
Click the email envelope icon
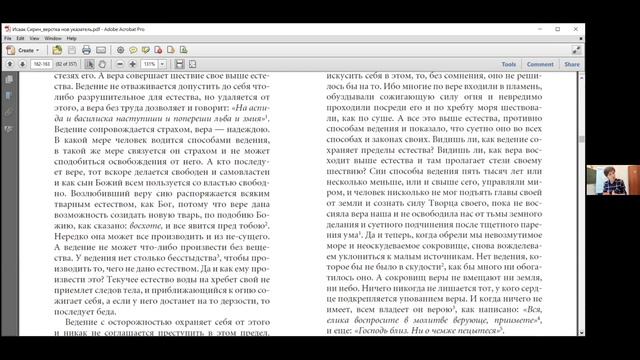[x=101, y=50]
